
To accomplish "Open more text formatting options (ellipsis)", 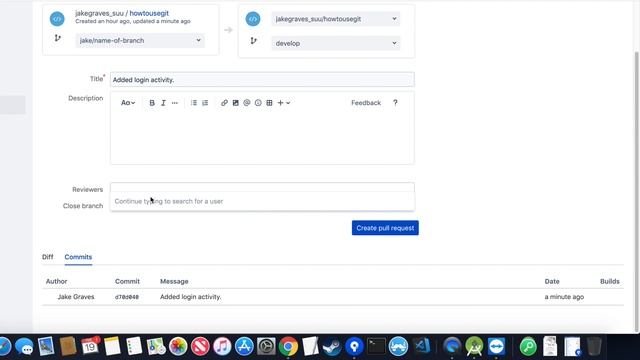I will pyautogui.click(x=175, y=103).
